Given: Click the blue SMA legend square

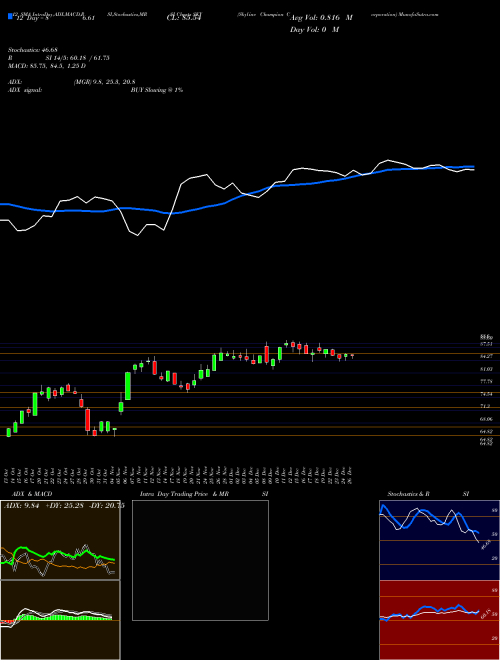Looking at the screenshot, I should coord(10,17).
